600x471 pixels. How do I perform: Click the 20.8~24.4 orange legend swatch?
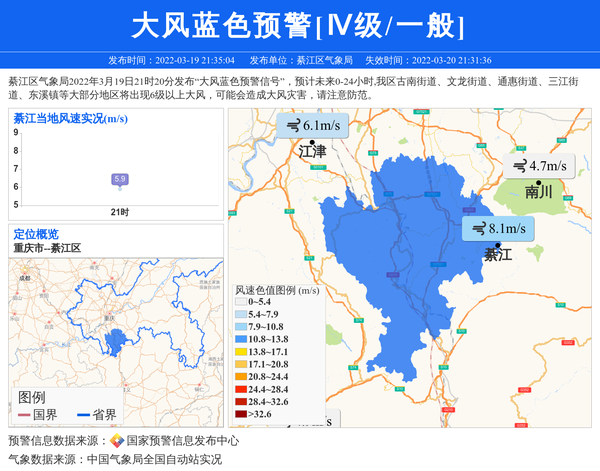241,376
